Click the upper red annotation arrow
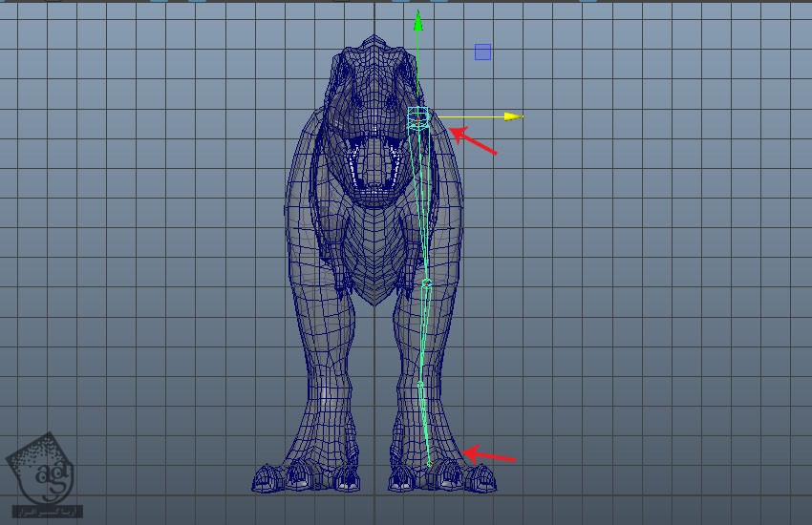Screen dimensions: 812x525 (473, 140)
